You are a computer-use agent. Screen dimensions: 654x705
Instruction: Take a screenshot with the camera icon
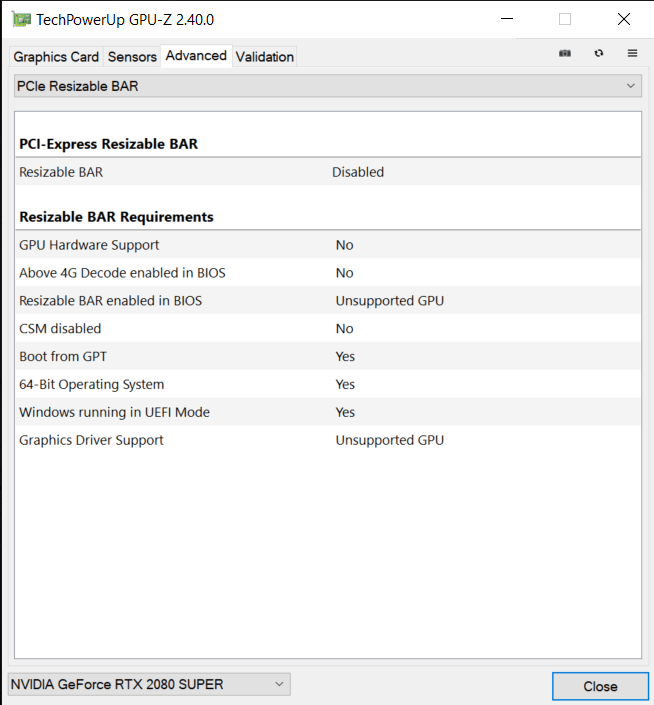click(x=565, y=54)
